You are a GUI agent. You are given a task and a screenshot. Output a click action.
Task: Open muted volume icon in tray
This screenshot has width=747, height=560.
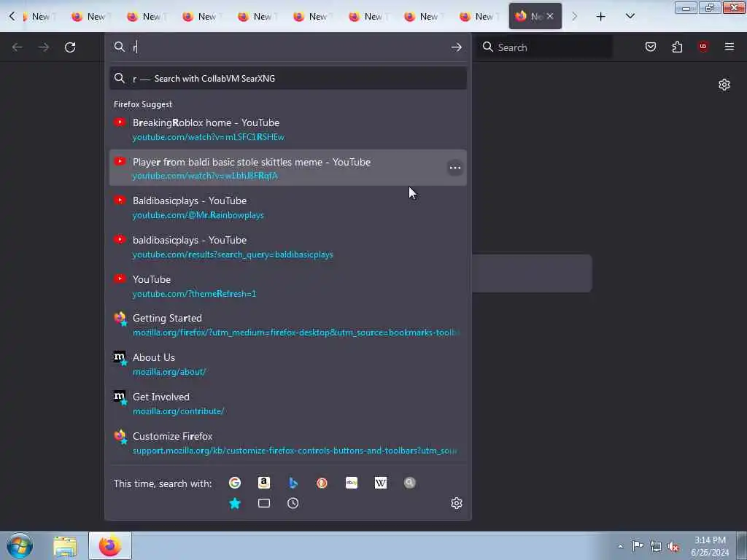[673, 547]
